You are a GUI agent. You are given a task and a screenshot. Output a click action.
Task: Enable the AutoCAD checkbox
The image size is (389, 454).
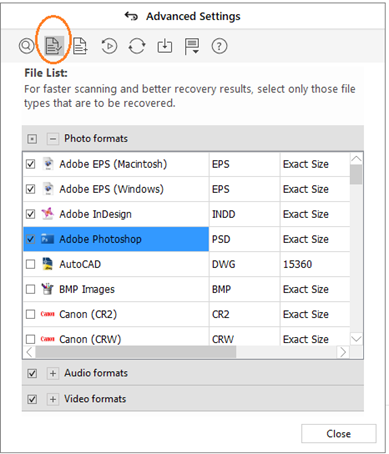pos(31,264)
